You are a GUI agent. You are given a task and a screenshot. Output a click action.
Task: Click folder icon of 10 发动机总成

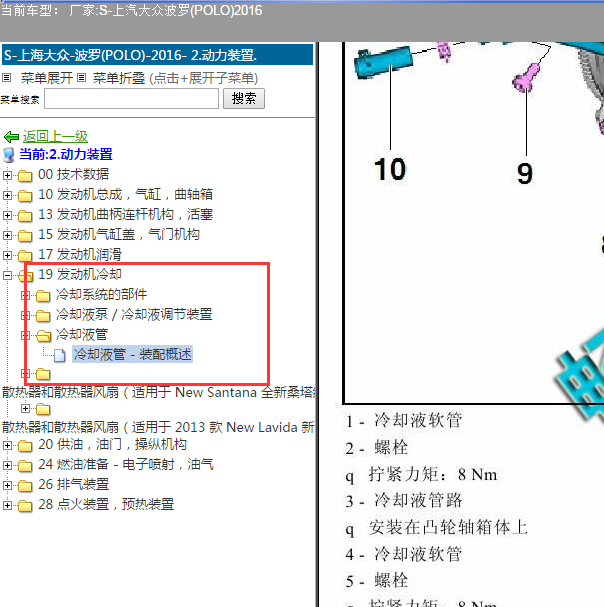(x=25, y=195)
